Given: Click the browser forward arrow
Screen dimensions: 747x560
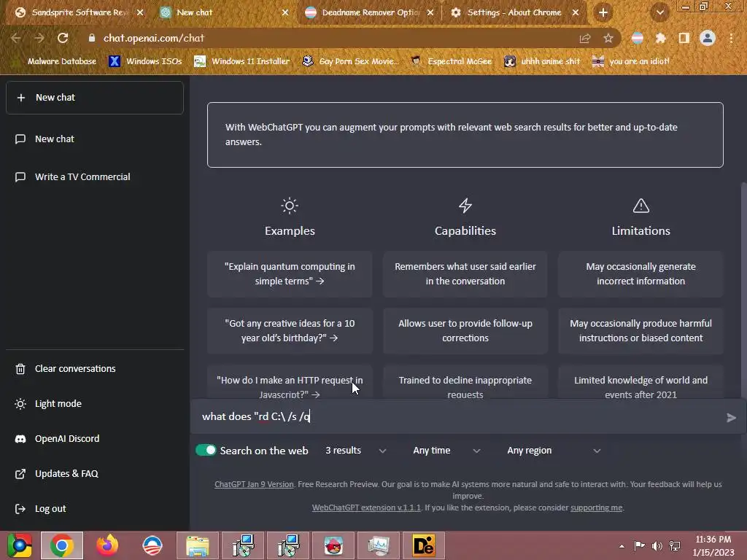Looking at the screenshot, I should tap(39, 38).
